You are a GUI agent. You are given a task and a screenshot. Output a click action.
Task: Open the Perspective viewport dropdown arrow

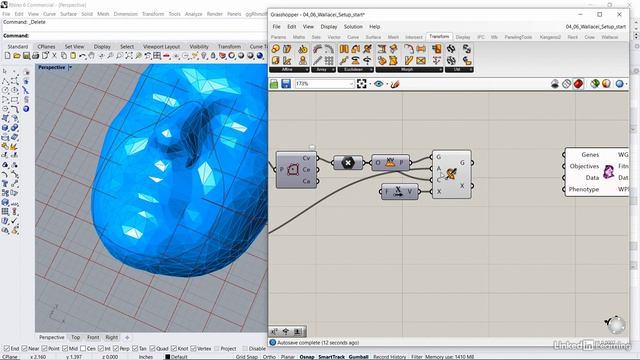coord(70,67)
